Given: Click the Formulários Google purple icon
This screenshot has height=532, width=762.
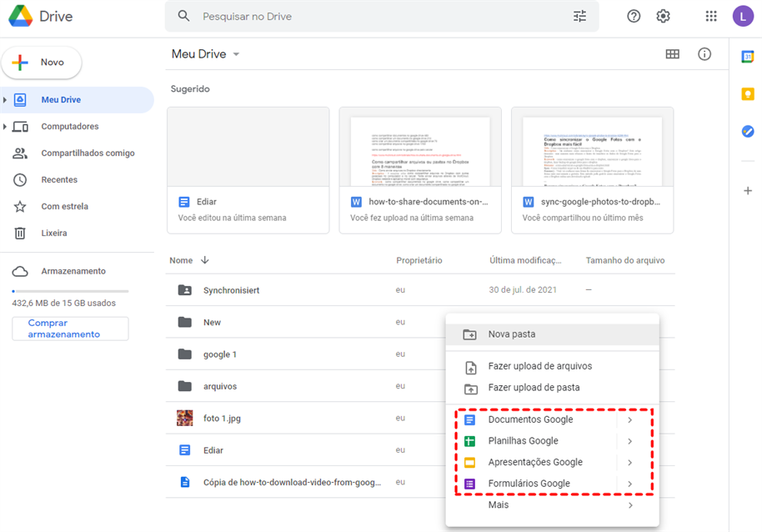Looking at the screenshot, I should [469, 484].
